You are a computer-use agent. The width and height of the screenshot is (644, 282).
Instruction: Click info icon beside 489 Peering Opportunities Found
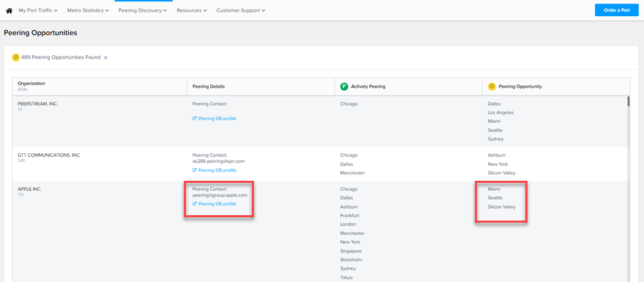(x=106, y=58)
